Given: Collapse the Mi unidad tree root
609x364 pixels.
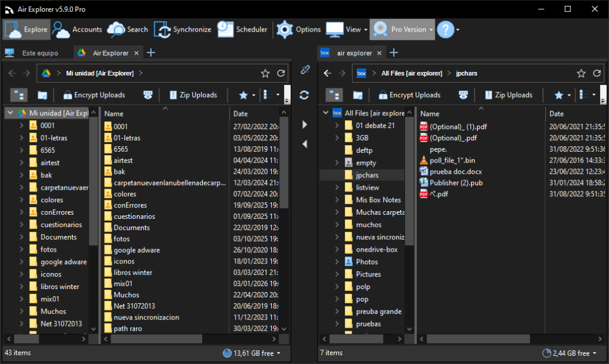Looking at the screenshot, I should coord(11,112).
